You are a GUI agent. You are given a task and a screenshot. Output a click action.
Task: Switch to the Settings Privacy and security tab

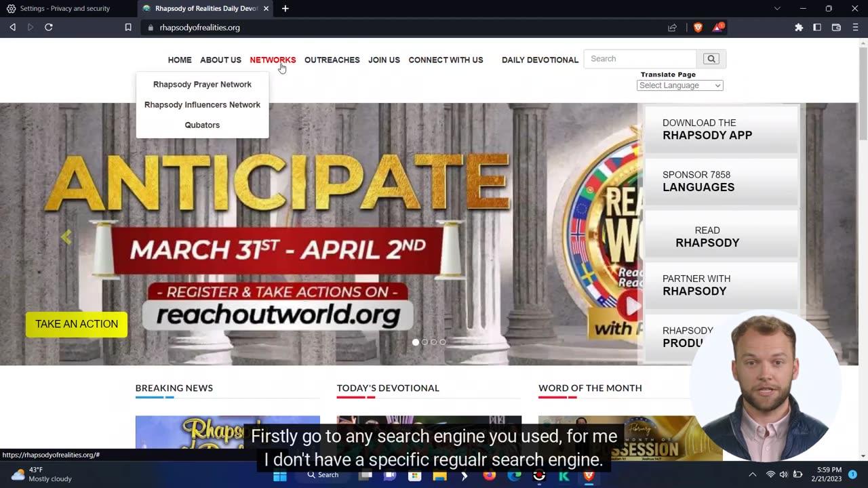[x=65, y=9]
